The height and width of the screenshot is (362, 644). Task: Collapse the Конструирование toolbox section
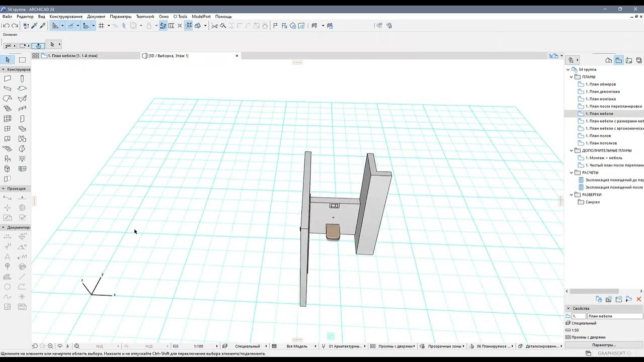[x=4, y=69]
